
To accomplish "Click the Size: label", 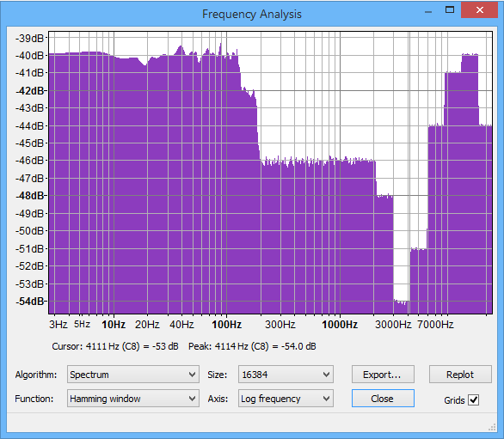I will click(218, 375).
